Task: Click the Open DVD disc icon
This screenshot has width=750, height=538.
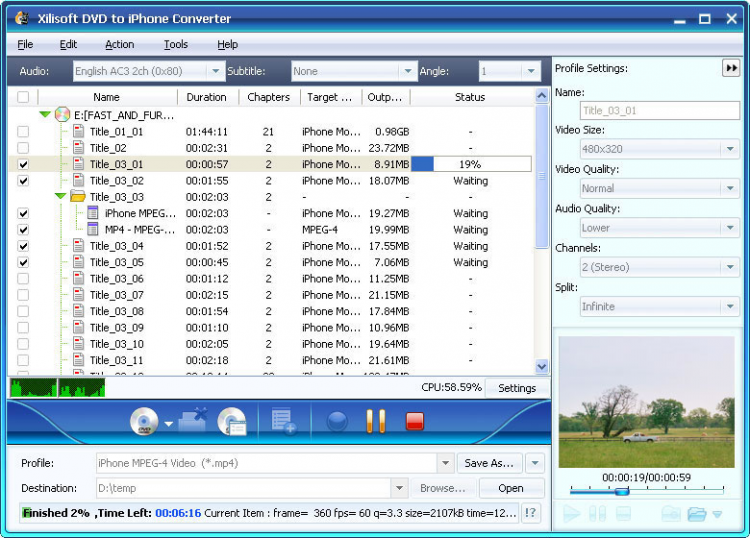Action: pos(144,421)
